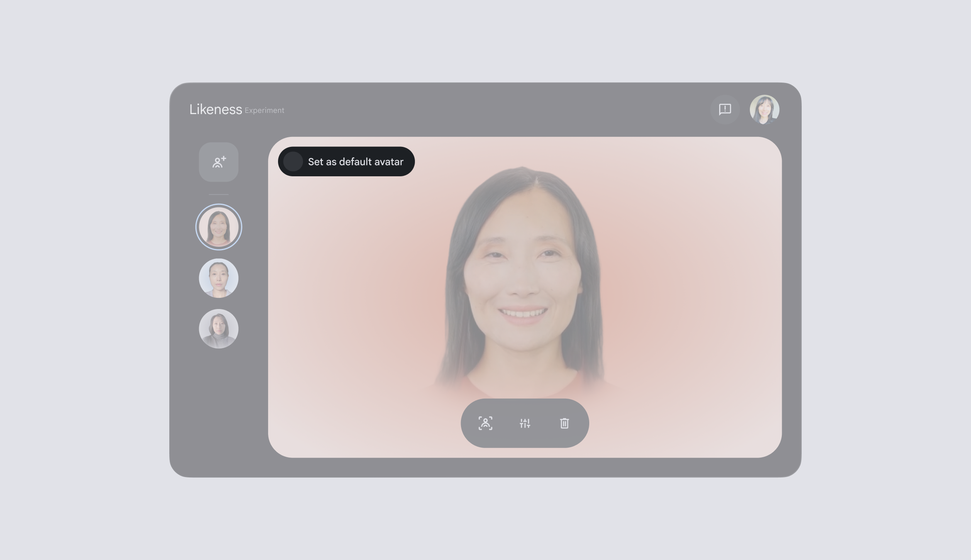
Task: Click the sidebar divider below the add button
Action: pyautogui.click(x=219, y=194)
